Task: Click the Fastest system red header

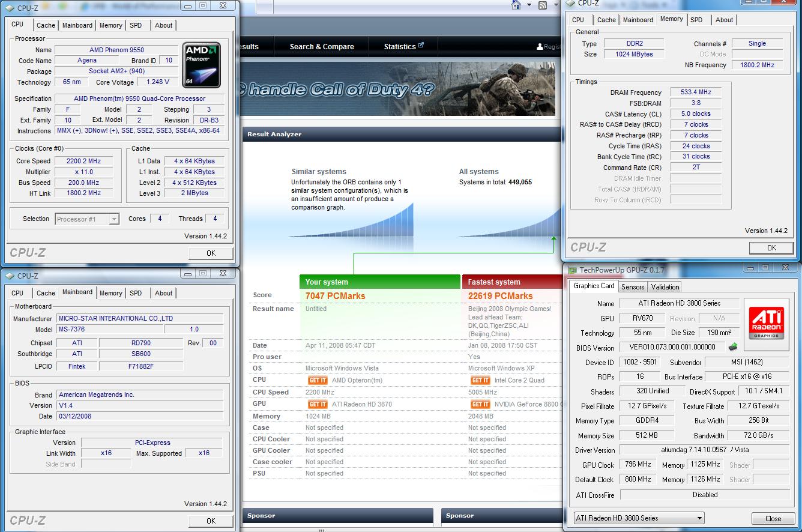Action: [513, 282]
